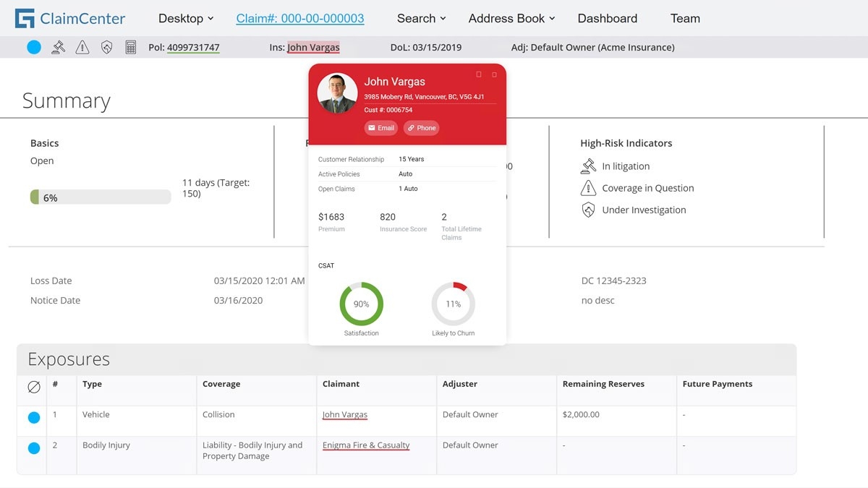
Task: Expand the Search dropdown
Action: [x=421, y=18]
